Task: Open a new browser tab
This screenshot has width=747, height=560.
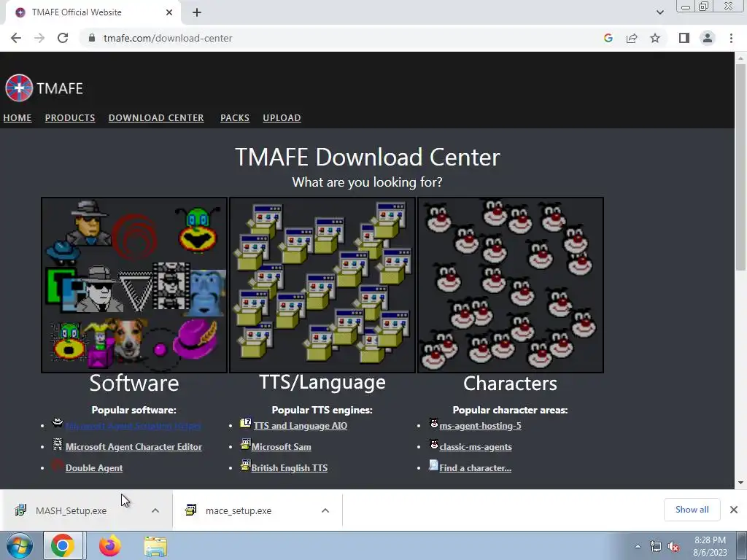Action: coord(197,12)
